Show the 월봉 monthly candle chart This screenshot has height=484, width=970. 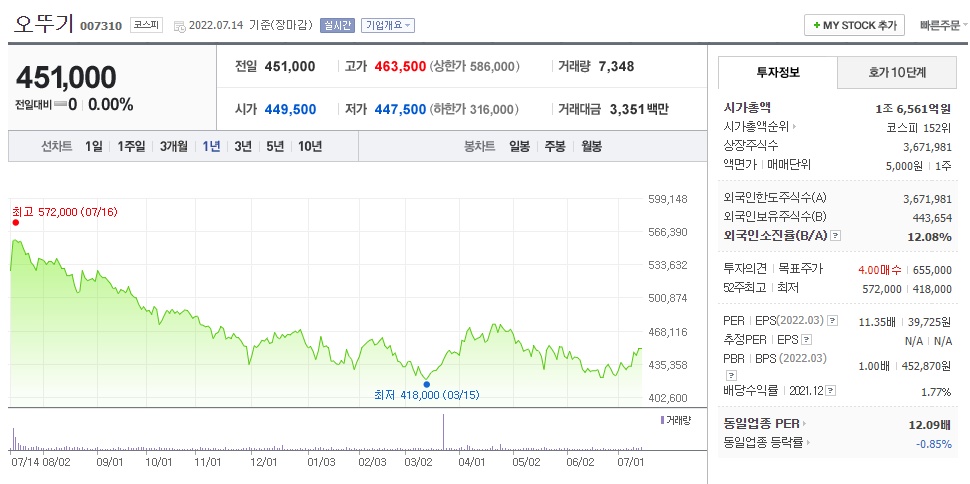pyautogui.click(x=591, y=147)
